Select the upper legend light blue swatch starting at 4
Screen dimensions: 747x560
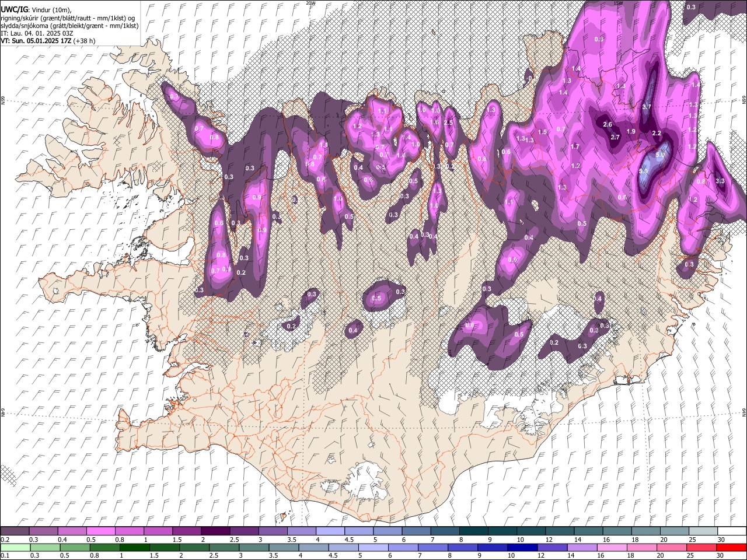point(330,531)
